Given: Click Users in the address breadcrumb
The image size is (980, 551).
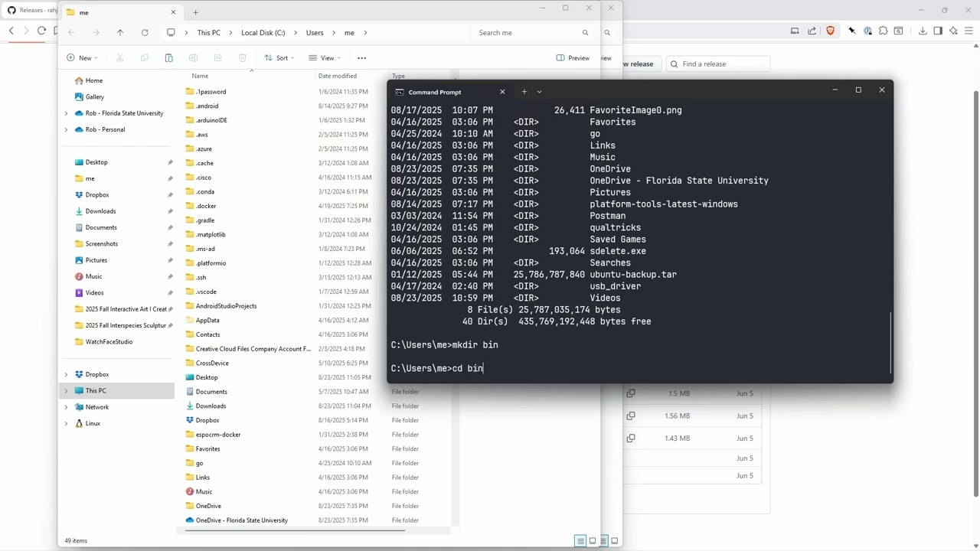Looking at the screenshot, I should [315, 33].
